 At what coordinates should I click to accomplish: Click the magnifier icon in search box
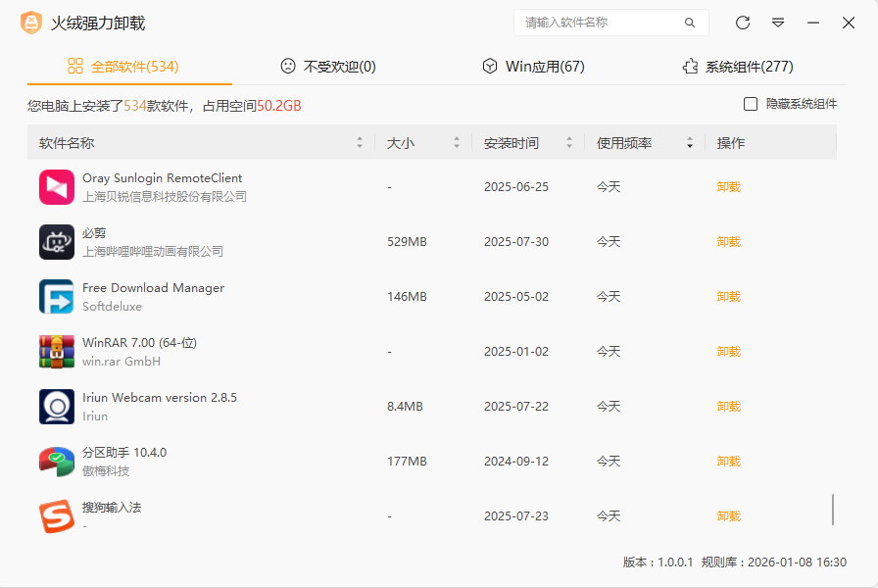[689, 22]
